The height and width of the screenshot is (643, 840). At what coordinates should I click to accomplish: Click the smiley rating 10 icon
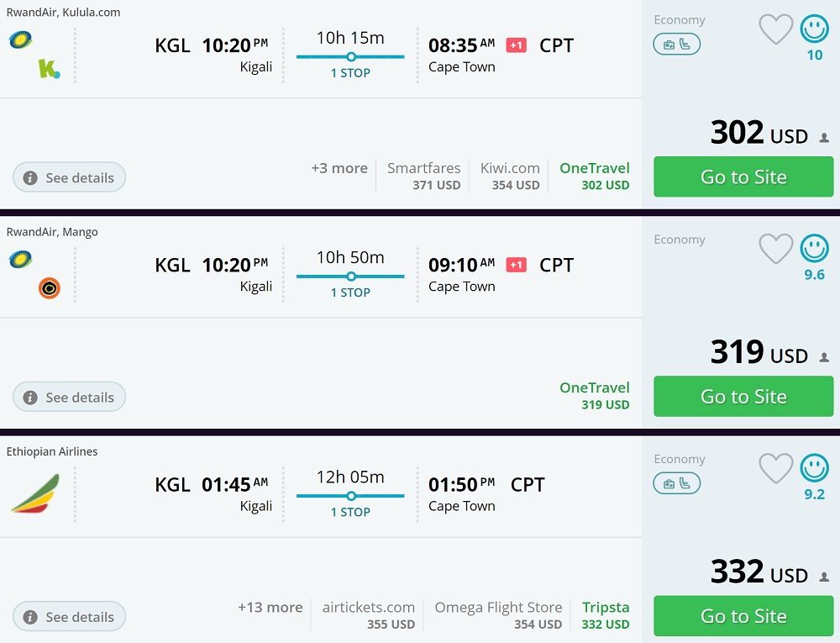click(x=814, y=29)
